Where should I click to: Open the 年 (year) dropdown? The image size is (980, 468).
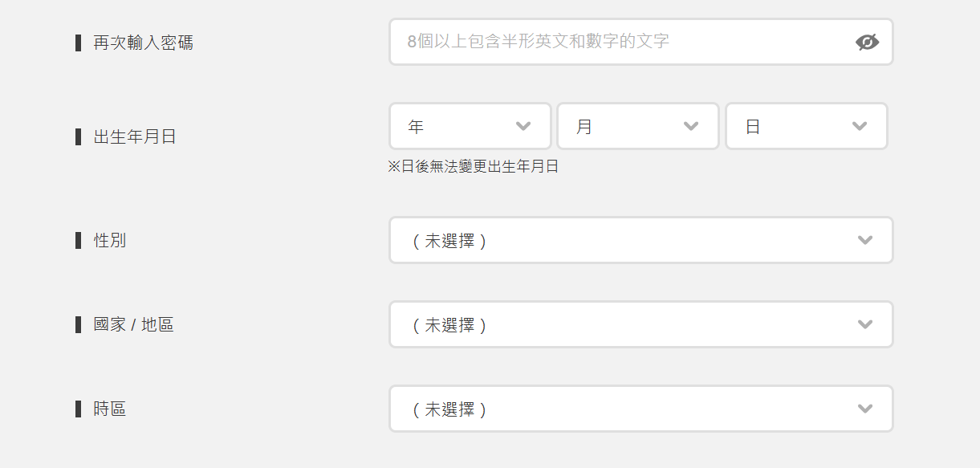470,126
